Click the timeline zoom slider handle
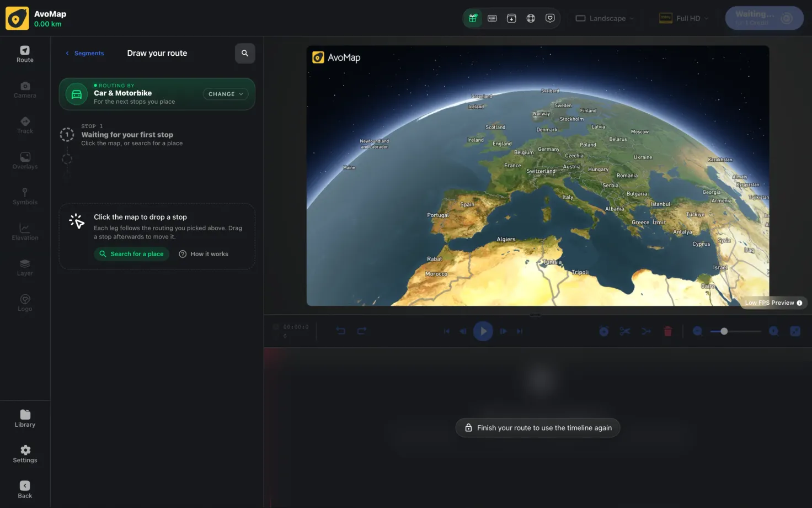812x508 pixels. point(724,331)
